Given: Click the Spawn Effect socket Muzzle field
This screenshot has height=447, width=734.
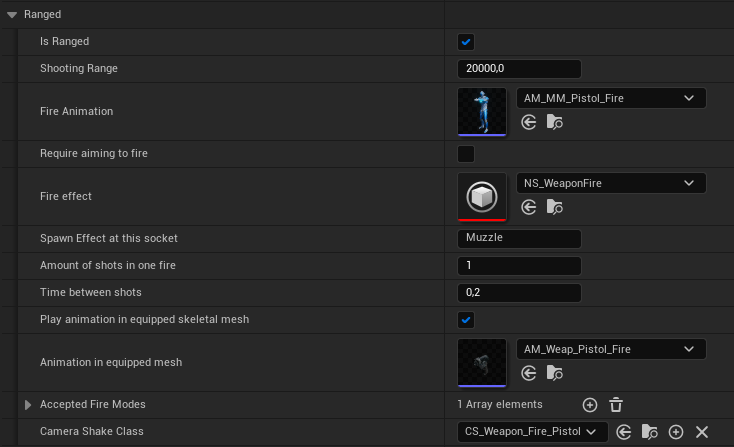Looking at the screenshot, I should tap(518, 239).
